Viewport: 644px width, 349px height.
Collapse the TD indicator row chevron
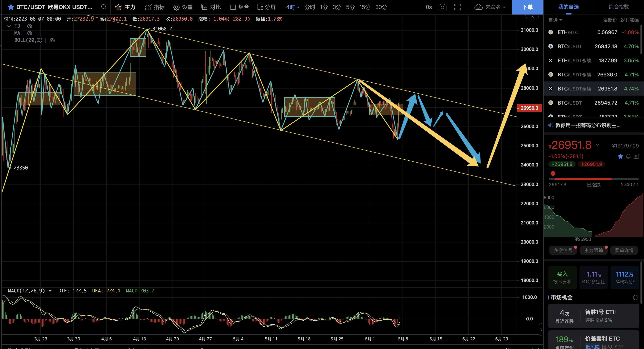[9, 26]
